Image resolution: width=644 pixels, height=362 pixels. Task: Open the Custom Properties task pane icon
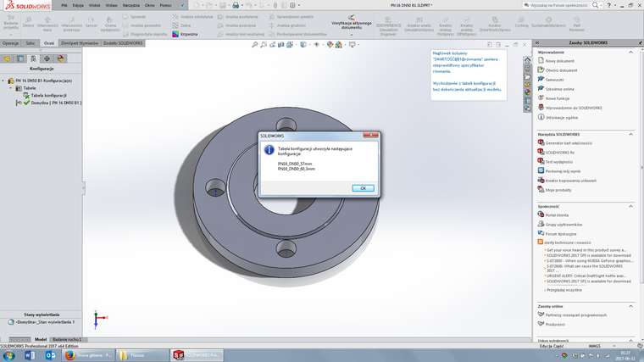[x=527, y=101]
